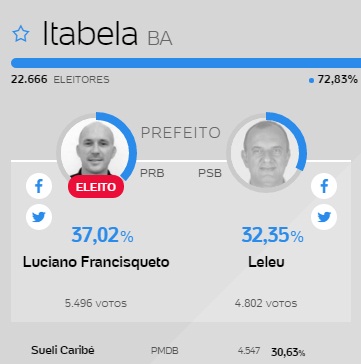Click the 37,02% vote percentage
361x364 pixels.
(x=102, y=235)
